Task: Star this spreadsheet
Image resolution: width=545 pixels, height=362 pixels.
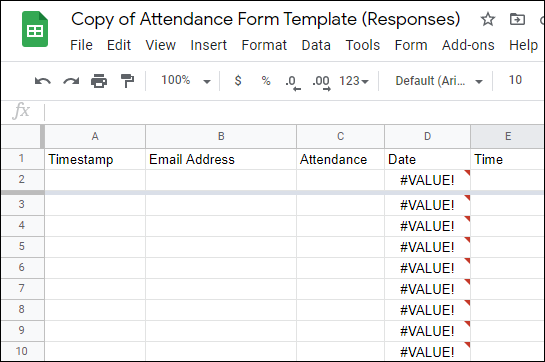Action: pos(488,19)
